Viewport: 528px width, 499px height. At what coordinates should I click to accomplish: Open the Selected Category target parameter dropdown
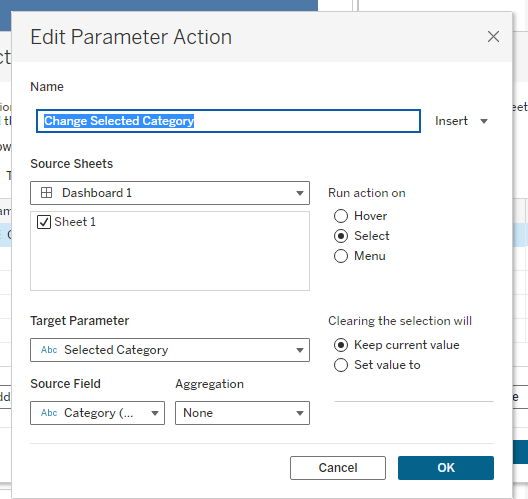tap(170, 350)
